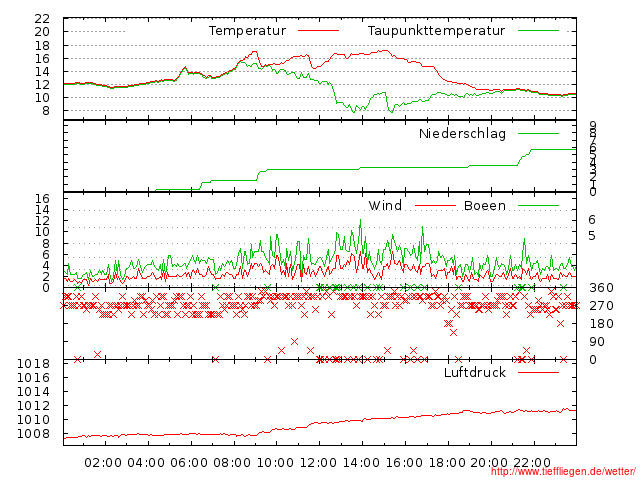Click the 16:00 time axis label
Screen dimensions: 640x480
tap(404, 462)
